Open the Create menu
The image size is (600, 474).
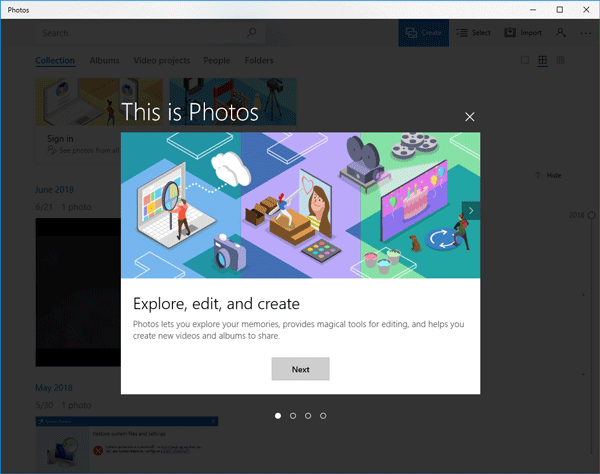coord(424,33)
